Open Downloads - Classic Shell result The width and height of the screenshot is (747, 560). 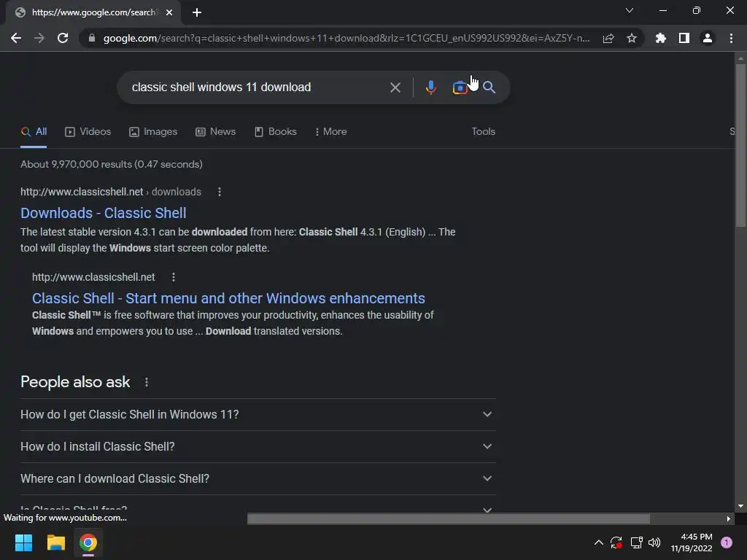click(104, 213)
